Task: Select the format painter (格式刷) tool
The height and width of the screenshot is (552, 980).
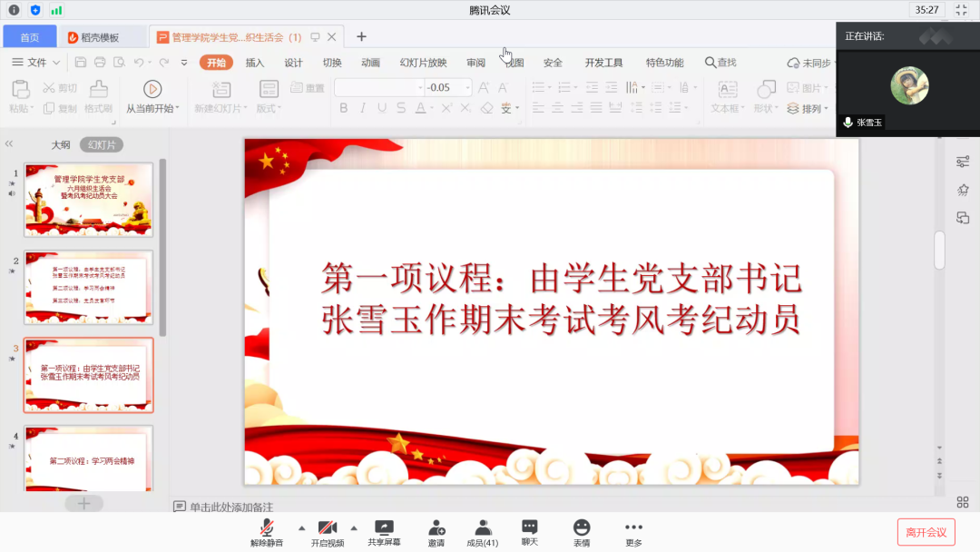Action: 97,95
